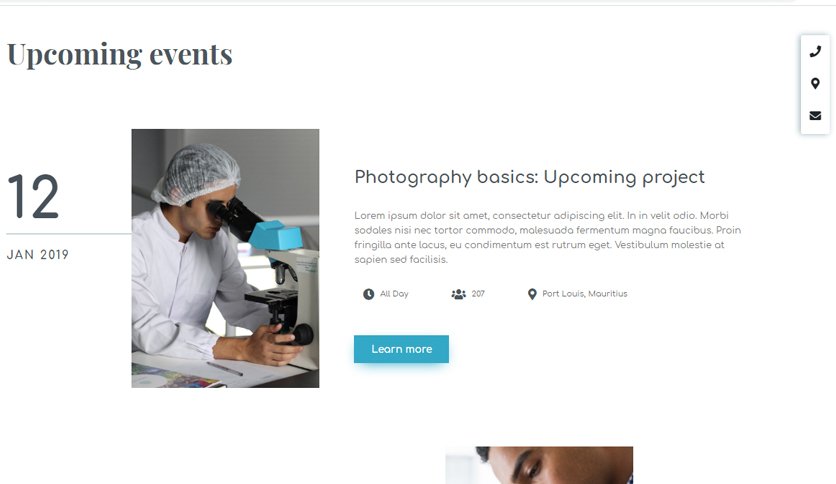Click the scientist microscope event image

point(226,258)
